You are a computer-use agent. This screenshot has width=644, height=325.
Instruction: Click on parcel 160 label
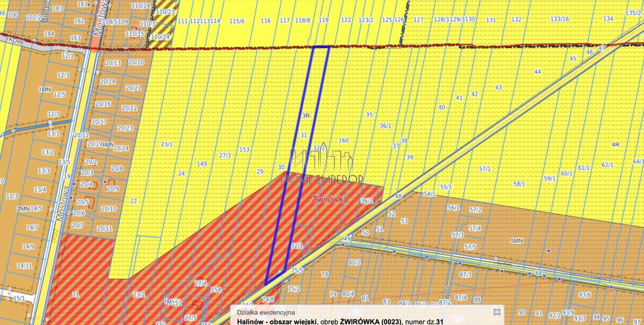344,140
